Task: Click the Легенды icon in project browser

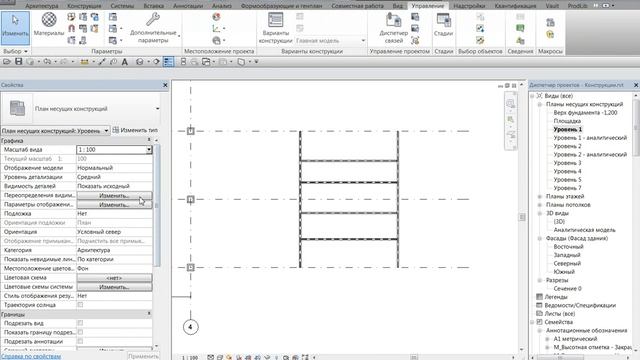Action: (539, 297)
